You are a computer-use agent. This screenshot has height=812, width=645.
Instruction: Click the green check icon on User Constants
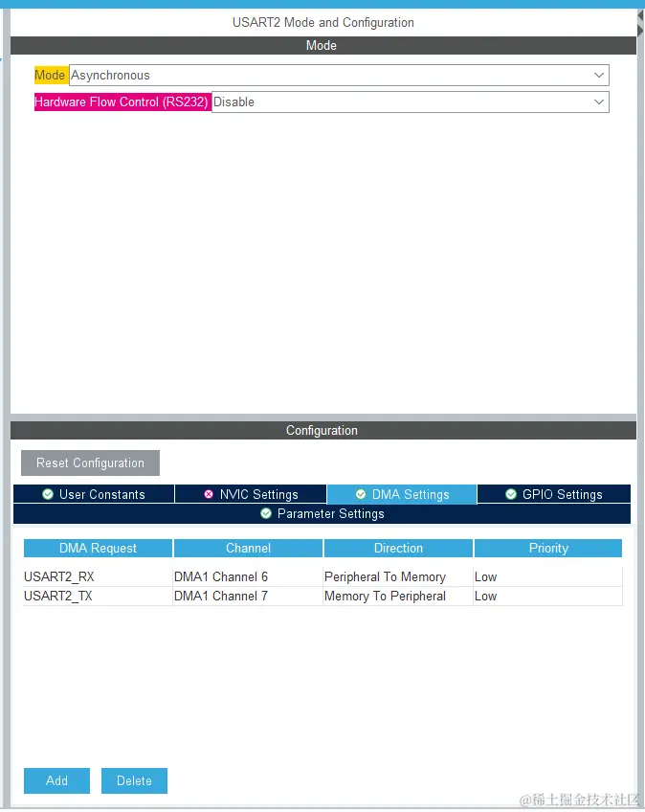tap(48, 494)
